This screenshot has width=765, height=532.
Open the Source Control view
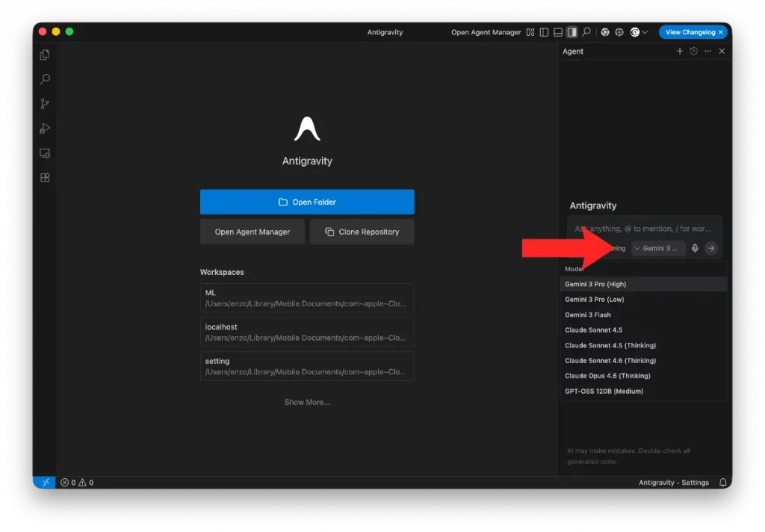pyautogui.click(x=45, y=104)
